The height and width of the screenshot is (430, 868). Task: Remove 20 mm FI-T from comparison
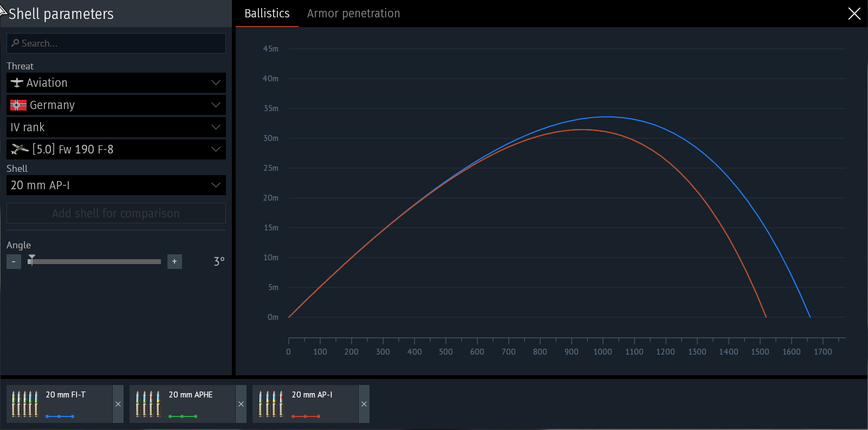point(118,404)
